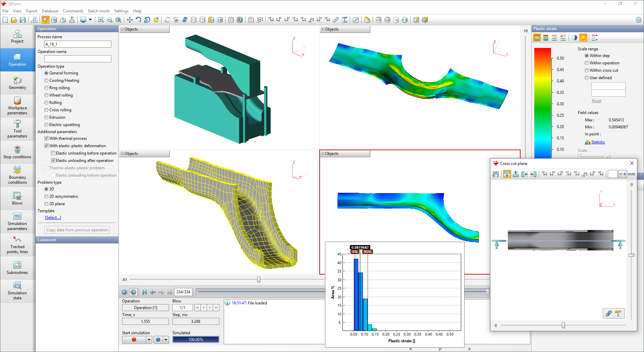Viewport: 644px width, 352px height.
Task: Open the start simulation dropdown arrow
Action: [x=149, y=340]
